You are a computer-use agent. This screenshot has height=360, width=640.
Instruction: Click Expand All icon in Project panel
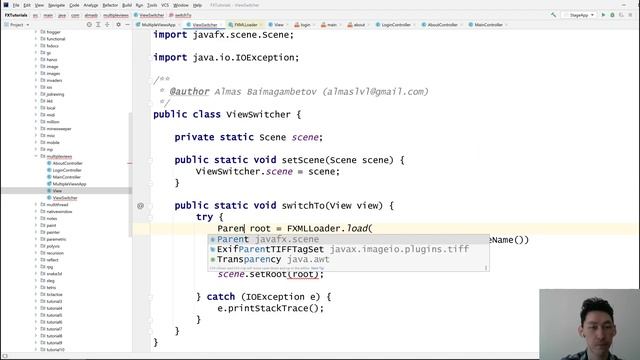[x=98, y=25]
